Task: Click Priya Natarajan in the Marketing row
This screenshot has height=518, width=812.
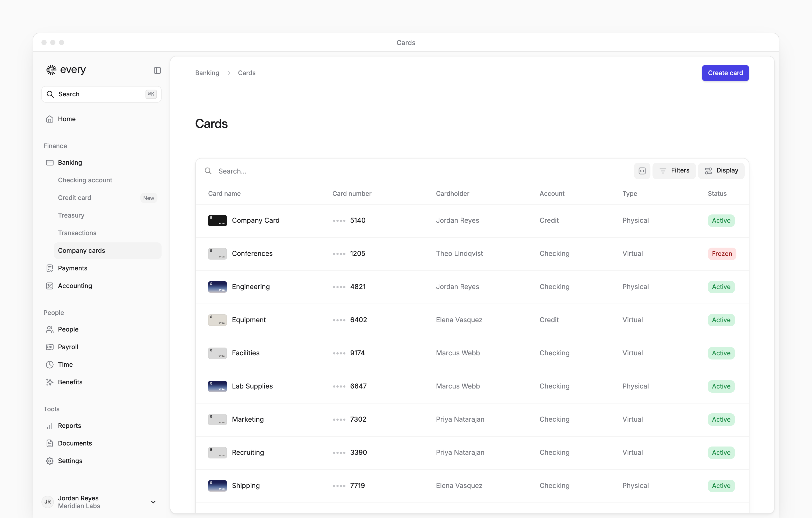Action: pyautogui.click(x=460, y=419)
